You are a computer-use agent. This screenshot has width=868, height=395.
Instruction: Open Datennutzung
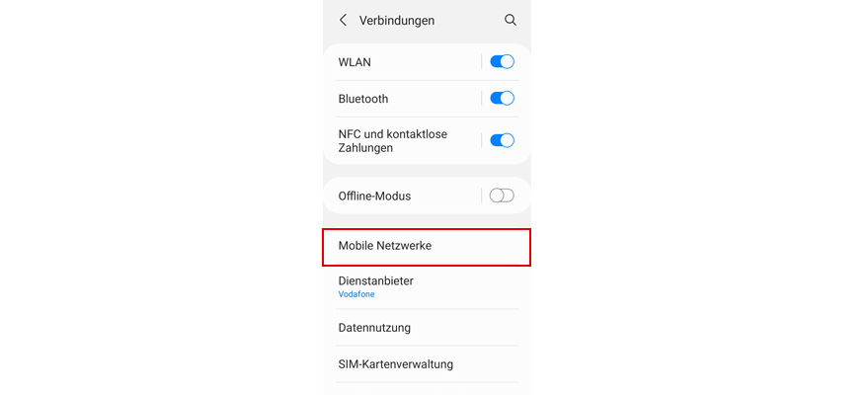click(x=427, y=328)
